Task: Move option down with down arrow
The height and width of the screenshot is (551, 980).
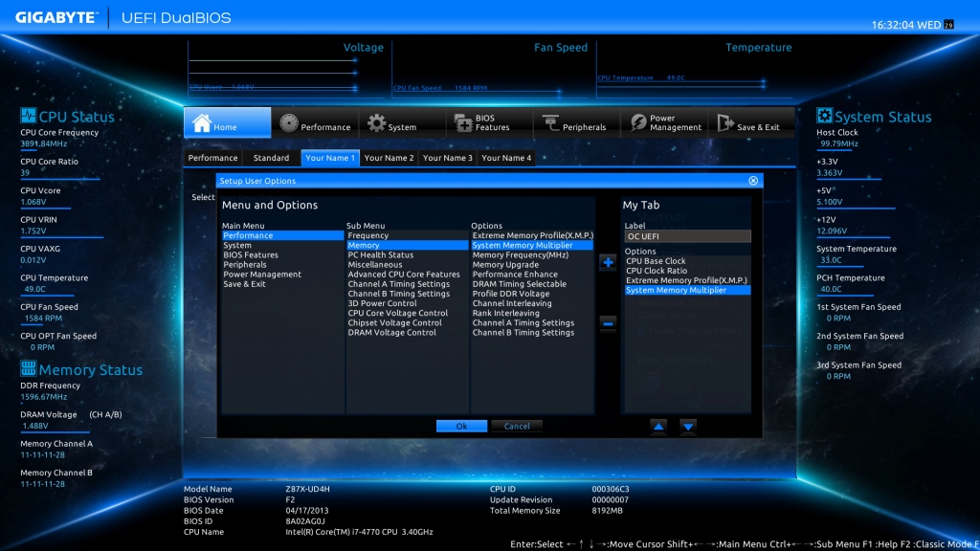Action: point(688,426)
